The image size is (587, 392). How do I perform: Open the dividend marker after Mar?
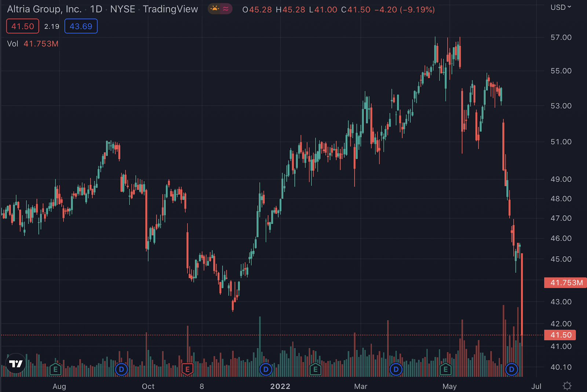tap(396, 369)
